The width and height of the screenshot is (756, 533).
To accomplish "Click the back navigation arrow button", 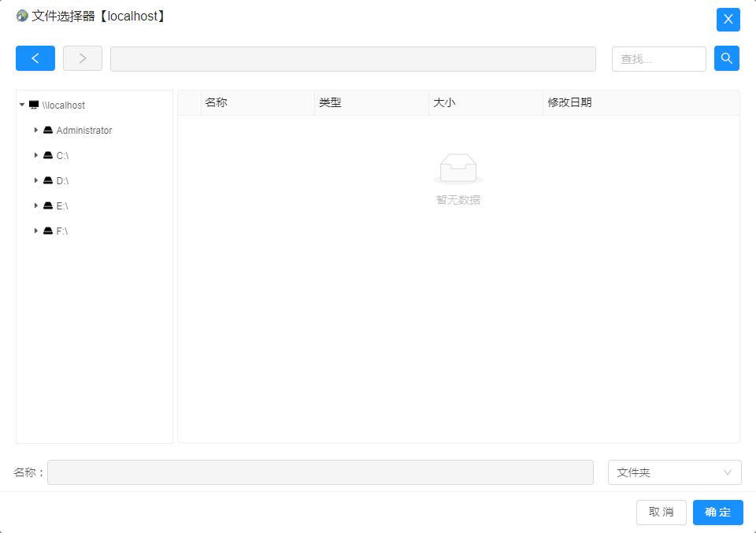I will [35, 58].
